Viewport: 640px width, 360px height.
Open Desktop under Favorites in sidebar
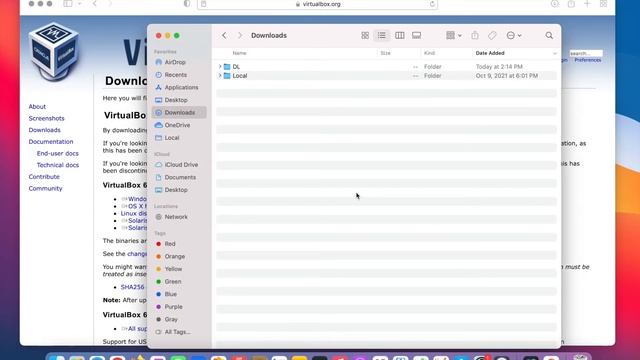pos(176,100)
